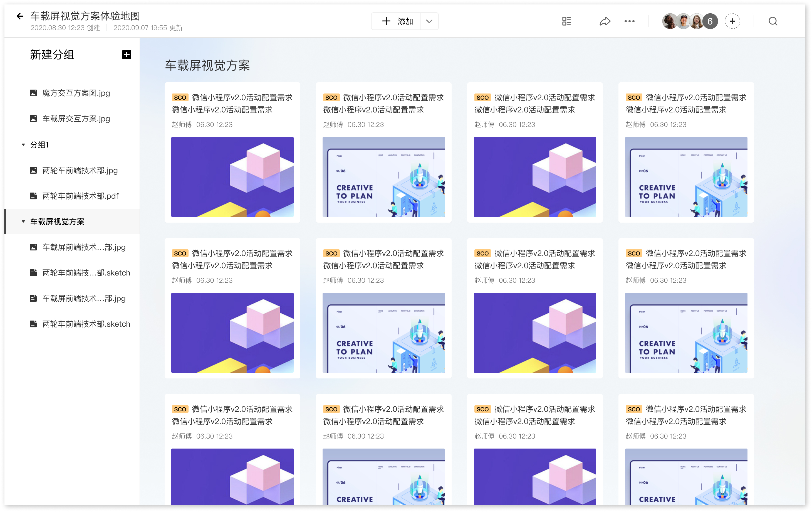
Task: Click the first member avatar
Action: click(669, 21)
